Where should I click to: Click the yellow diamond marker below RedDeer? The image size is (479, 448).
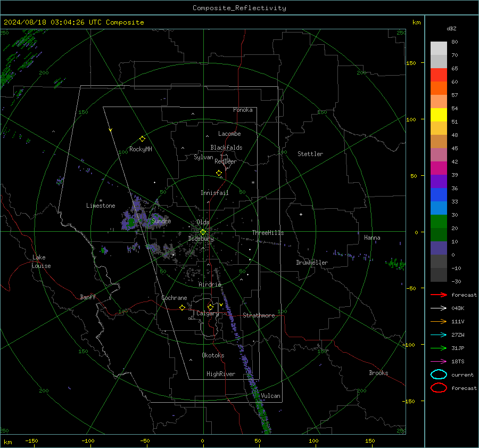tap(219, 173)
